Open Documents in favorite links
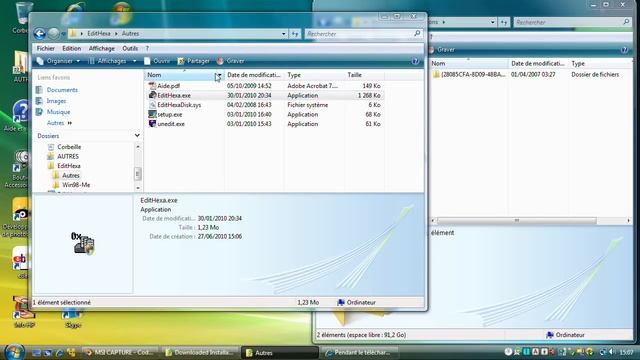Image resolution: width=640 pixels, height=360 pixels. (x=62, y=90)
